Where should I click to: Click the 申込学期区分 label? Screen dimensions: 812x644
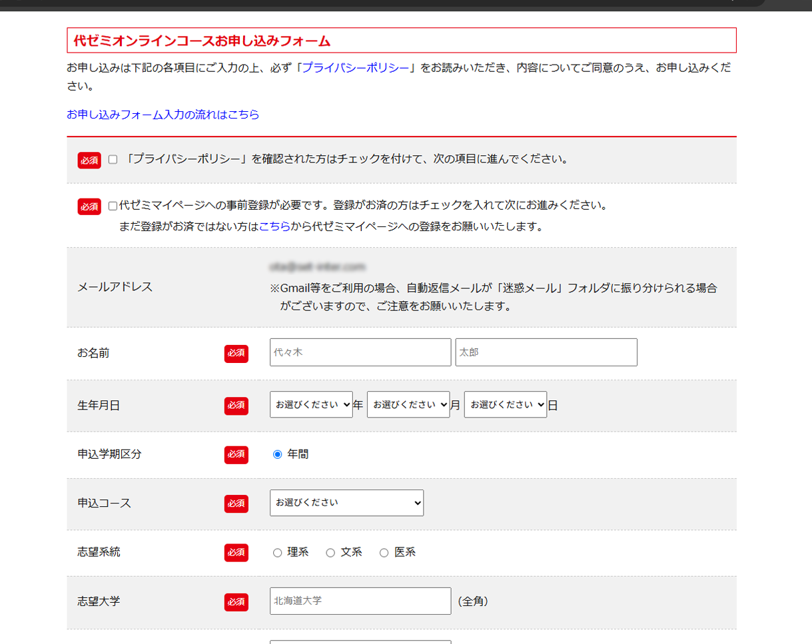point(109,454)
